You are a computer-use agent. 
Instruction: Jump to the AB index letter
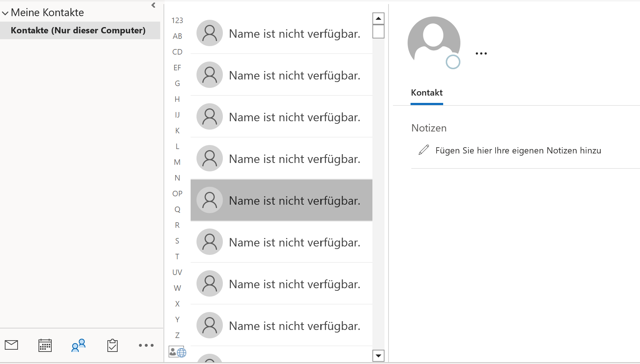(x=177, y=36)
